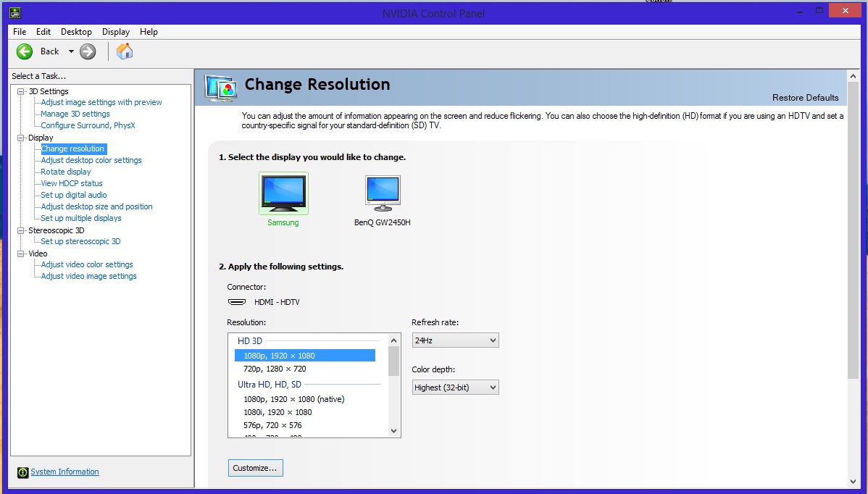Click resolution list scroll down arrow
Viewport: 868px width, 494px height.
pyautogui.click(x=394, y=431)
